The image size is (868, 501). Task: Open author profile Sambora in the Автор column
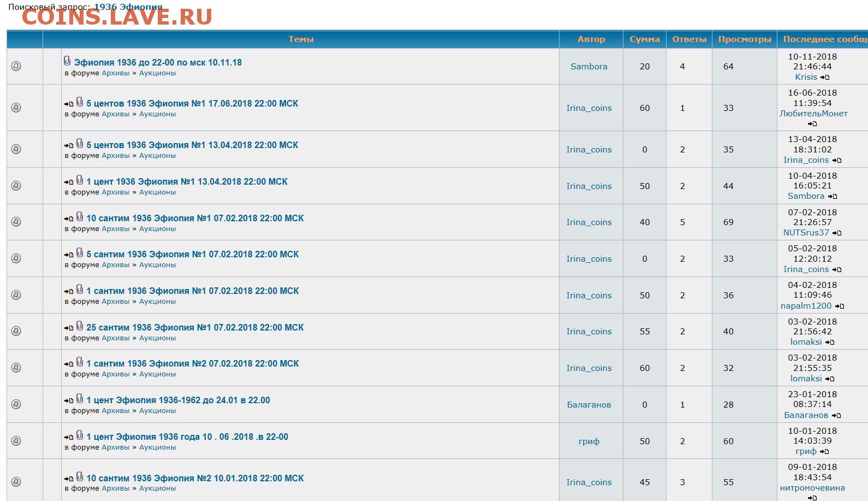tap(589, 67)
